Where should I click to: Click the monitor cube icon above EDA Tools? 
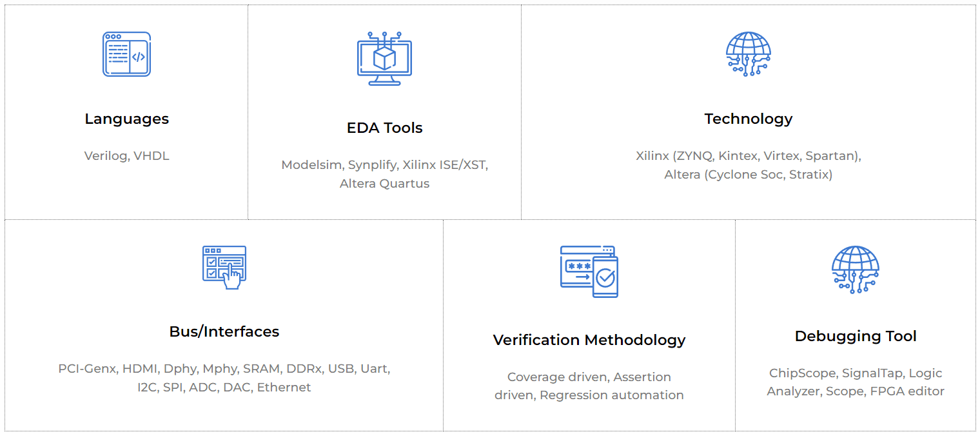coord(384,58)
